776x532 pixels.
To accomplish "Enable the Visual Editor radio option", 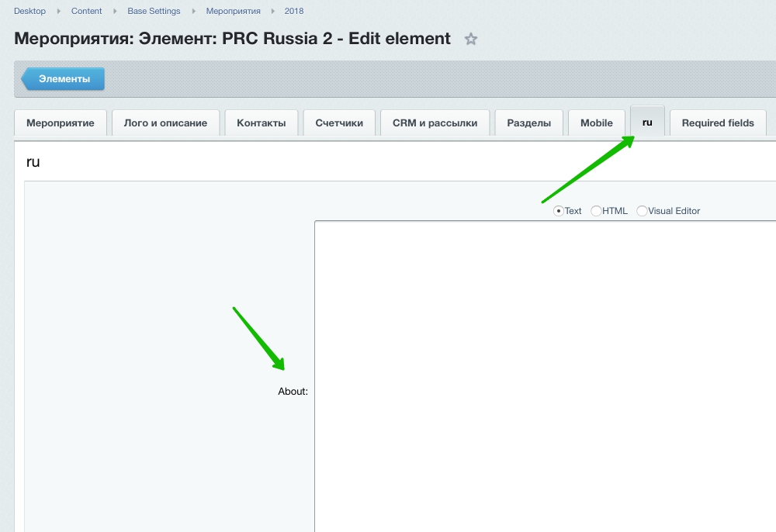I will (642, 211).
